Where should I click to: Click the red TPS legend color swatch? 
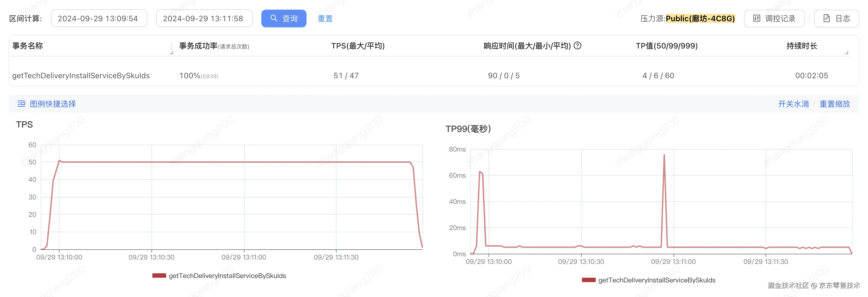click(159, 276)
